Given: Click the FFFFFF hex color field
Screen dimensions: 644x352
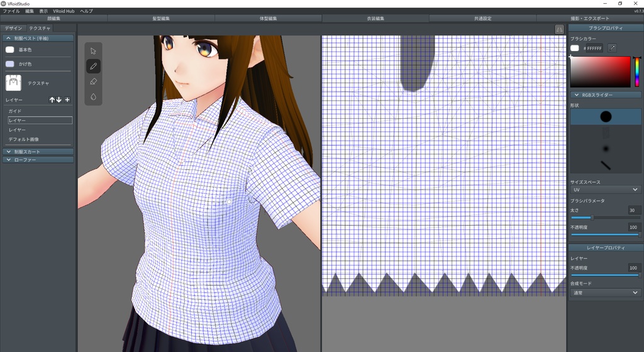Looking at the screenshot, I should (x=594, y=48).
